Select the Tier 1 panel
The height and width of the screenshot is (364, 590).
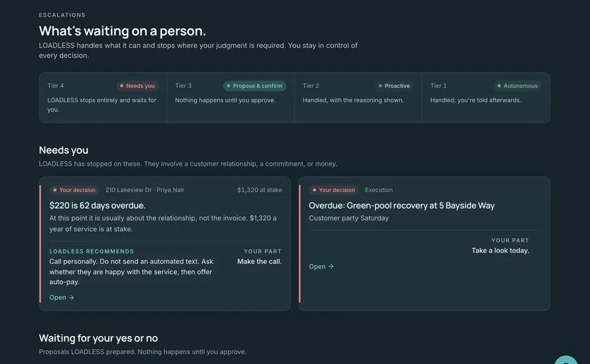486,98
